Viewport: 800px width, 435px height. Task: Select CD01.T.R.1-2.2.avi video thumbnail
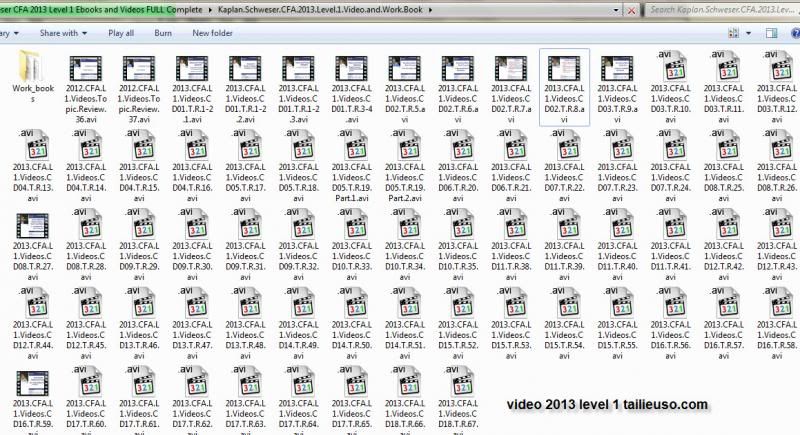click(x=245, y=69)
